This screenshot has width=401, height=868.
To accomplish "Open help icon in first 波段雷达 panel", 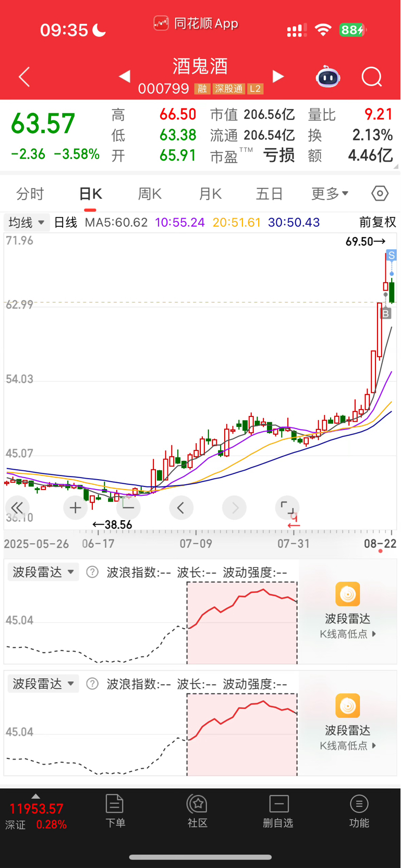I will (92, 572).
